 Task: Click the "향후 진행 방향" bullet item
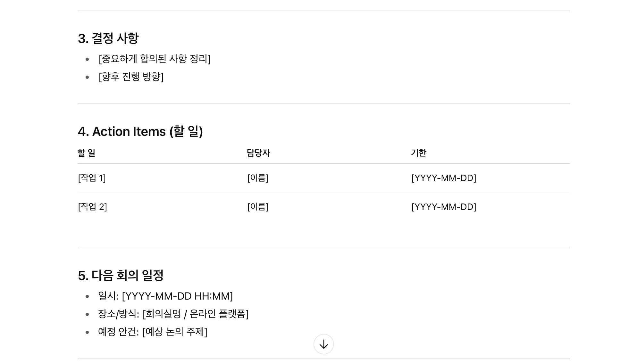pyautogui.click(x=131, y=77)
